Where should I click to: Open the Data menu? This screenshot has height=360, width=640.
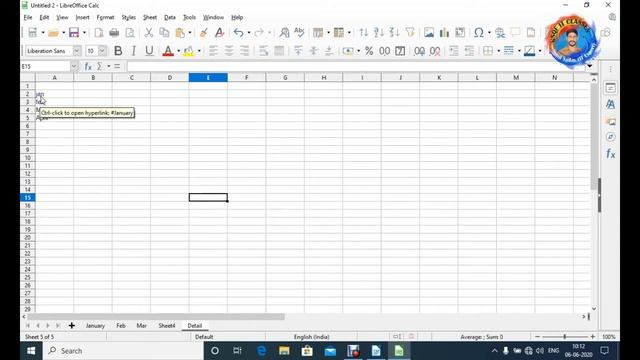[x=170, y=17]
